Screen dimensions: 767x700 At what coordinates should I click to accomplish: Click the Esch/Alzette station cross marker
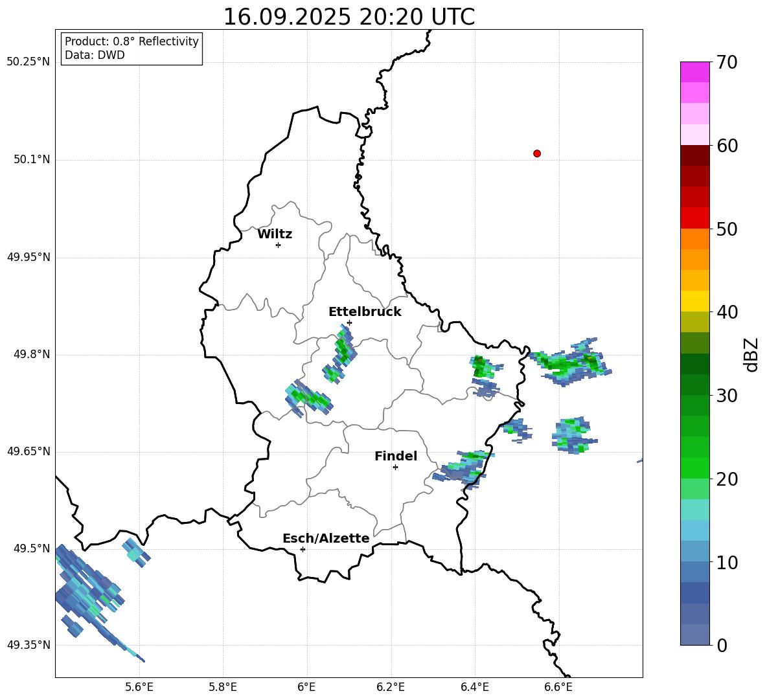pos(303,549)
